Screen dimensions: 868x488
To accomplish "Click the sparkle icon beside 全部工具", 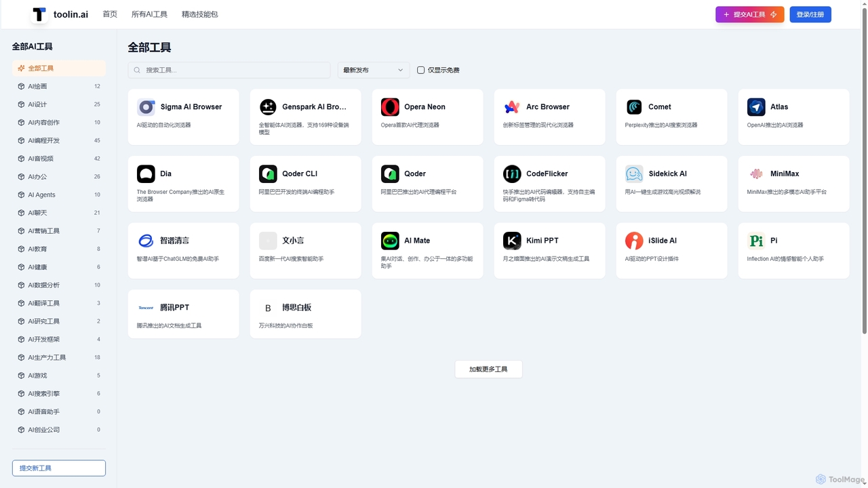I will (x=21, y=68).
